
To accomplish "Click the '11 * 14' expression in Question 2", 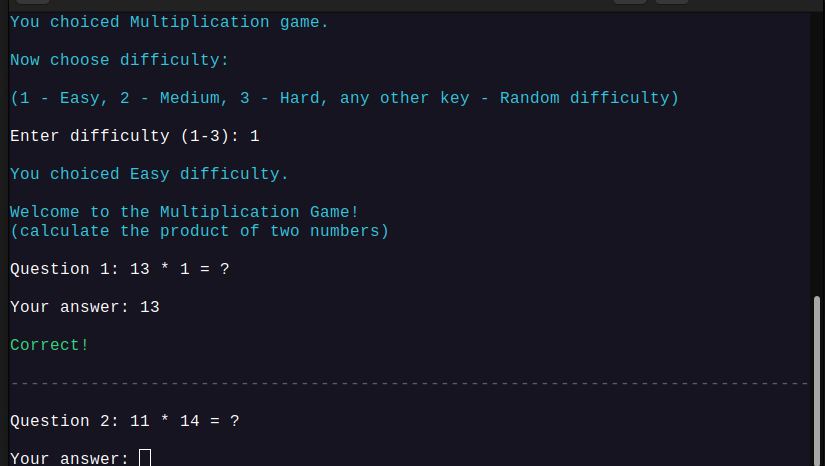I will click(x=165, y=421).
